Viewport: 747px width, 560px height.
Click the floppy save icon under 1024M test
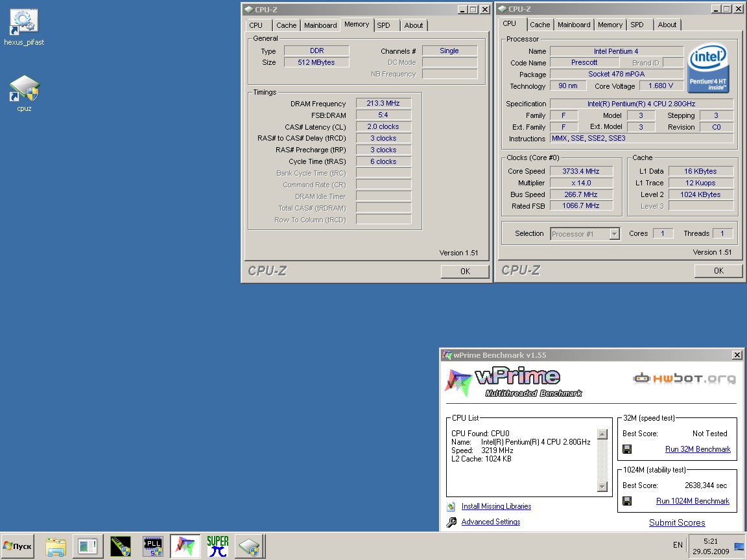[627, 501]
